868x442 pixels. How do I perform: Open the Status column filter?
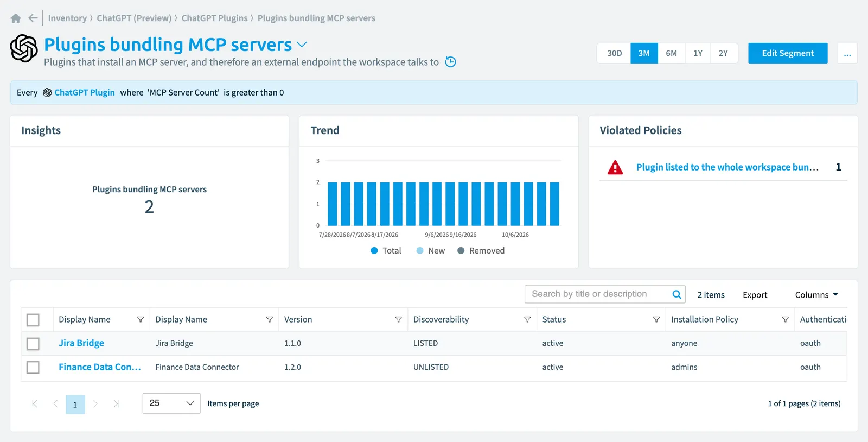pyautogui.click(x=656, y=320)
